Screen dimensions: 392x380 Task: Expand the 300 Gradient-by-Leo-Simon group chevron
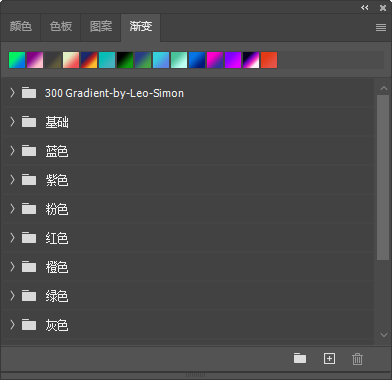[12, 93]
